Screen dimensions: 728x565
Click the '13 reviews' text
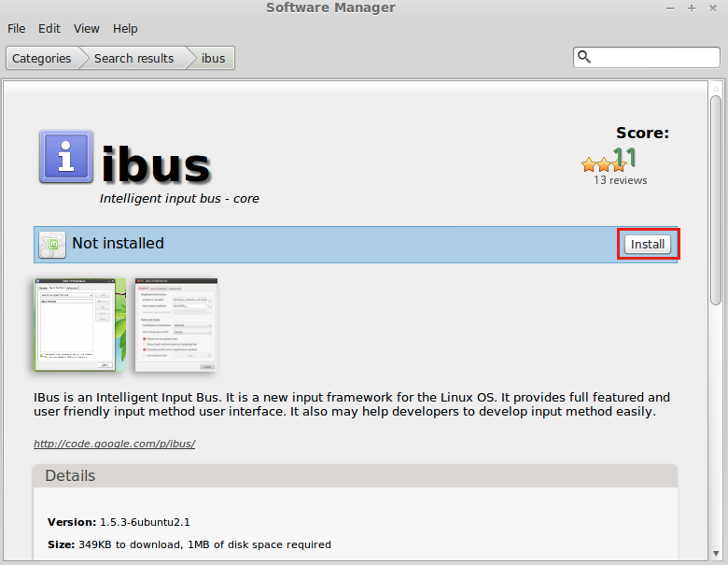(620, 180)
